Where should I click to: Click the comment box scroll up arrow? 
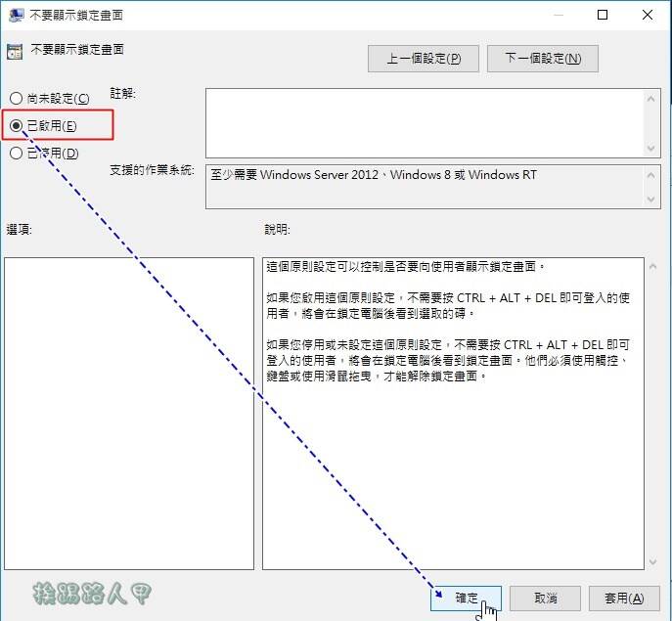click(x=651, y=99)
